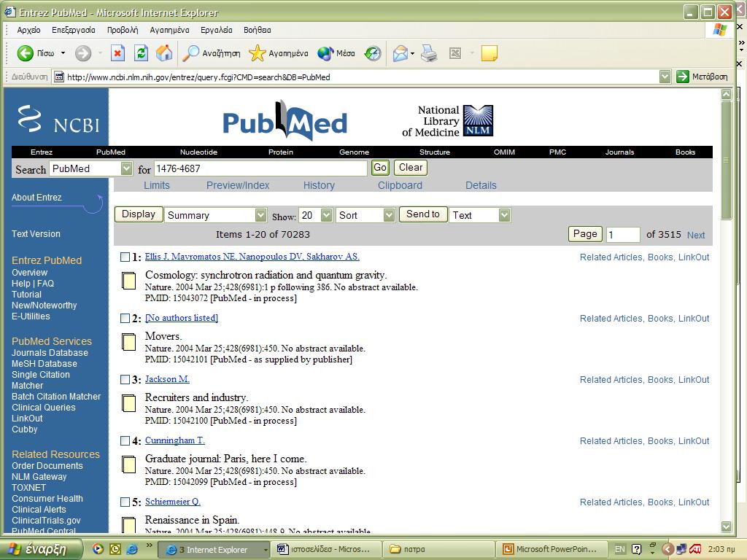Screen dimensions: 747x560
Task: Open the Αρχείο menu
Action: [28, 30]
